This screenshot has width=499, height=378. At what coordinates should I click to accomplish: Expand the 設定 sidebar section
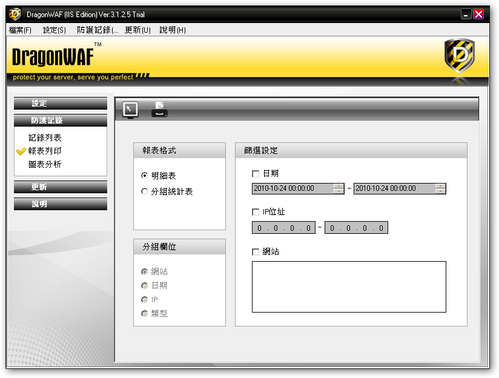tap(60, 103)
